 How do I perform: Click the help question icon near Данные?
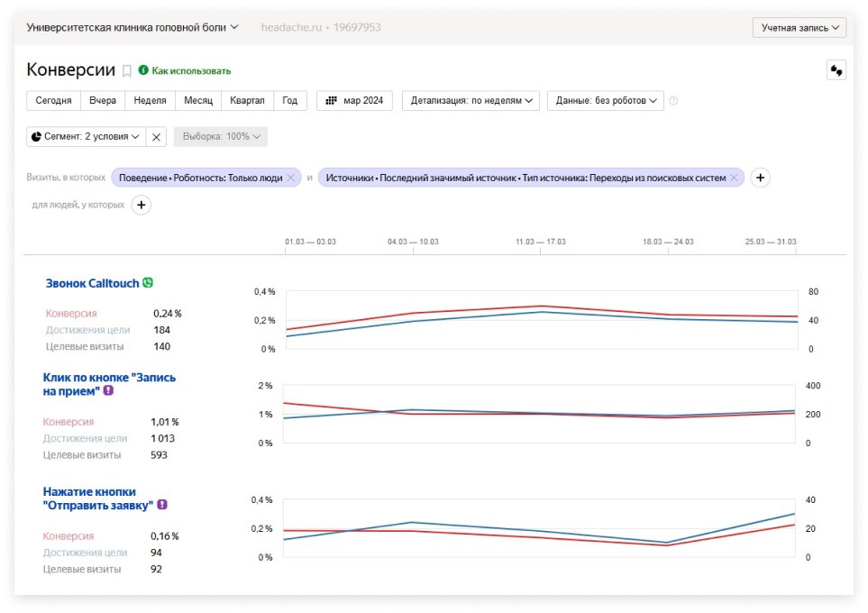coord(673,101)
